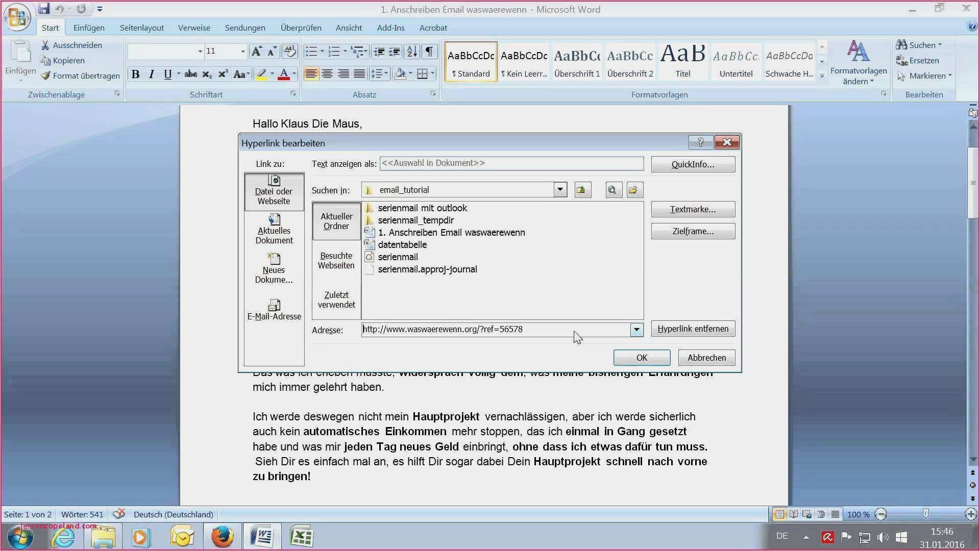Select E-Mail-Adresse link type
Viewport: 980px width, 551px height.
[274, 310]
